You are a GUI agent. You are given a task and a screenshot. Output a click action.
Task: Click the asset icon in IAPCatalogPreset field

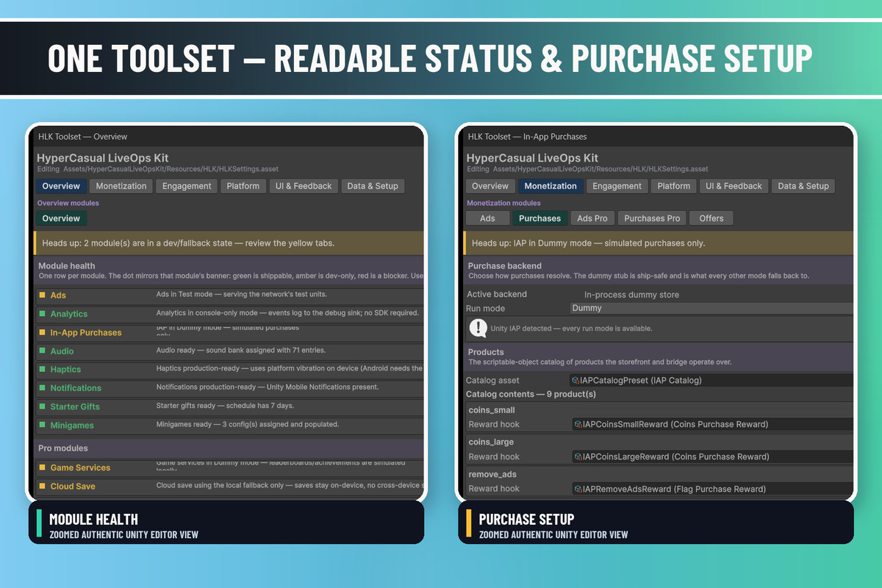pyautogui.click(x=576, y=381)
